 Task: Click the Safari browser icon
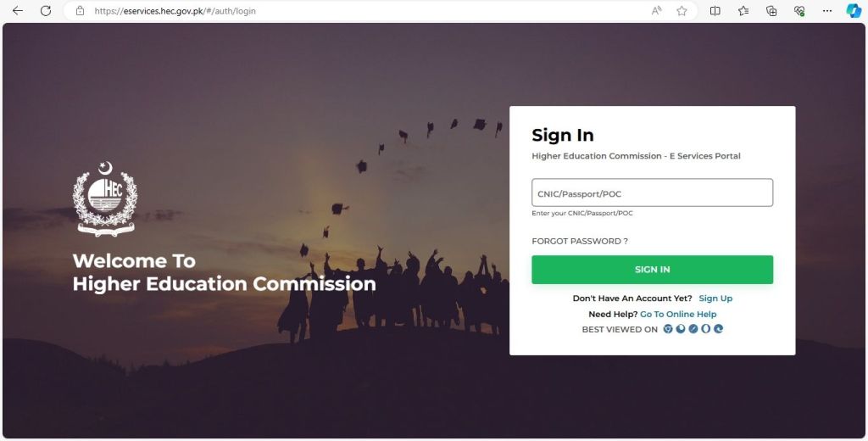[x=693, y=328]
